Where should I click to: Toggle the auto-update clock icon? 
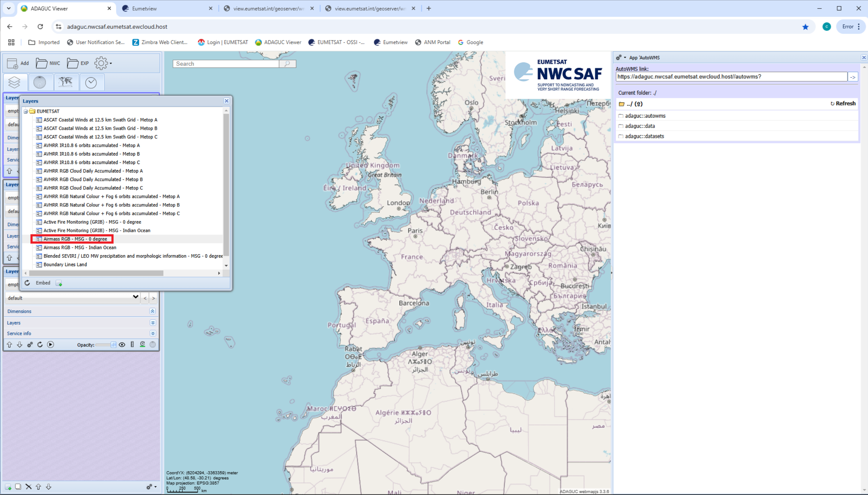click(x=142, y=344)
